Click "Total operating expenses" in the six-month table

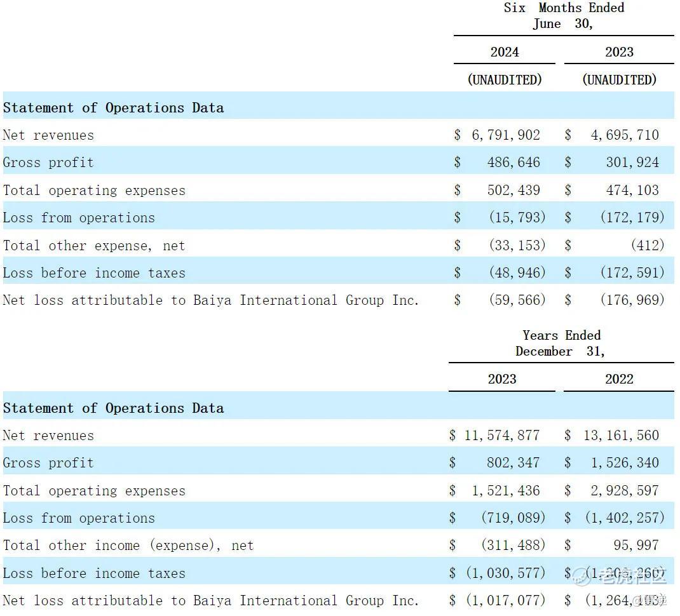(x=94, y=191)
